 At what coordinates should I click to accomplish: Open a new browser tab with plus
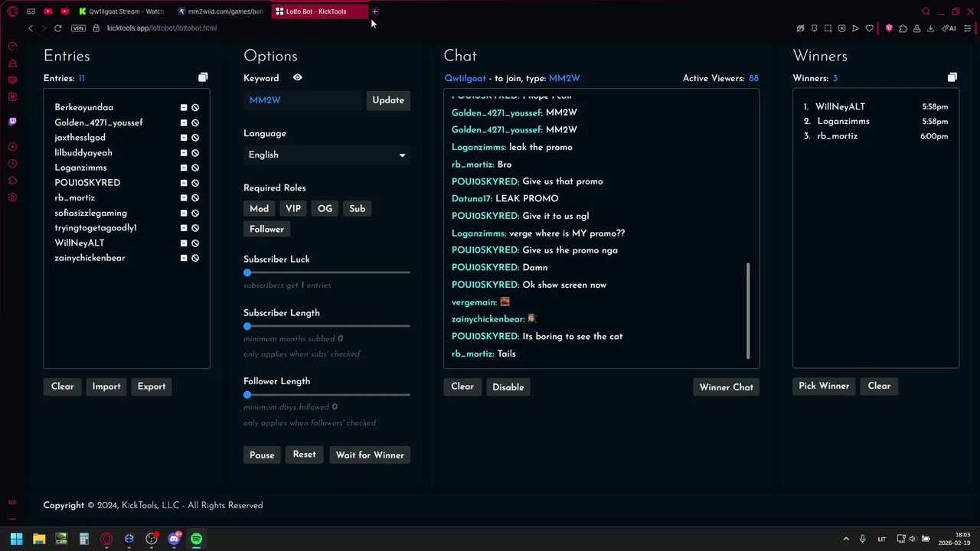click(375, 11)
